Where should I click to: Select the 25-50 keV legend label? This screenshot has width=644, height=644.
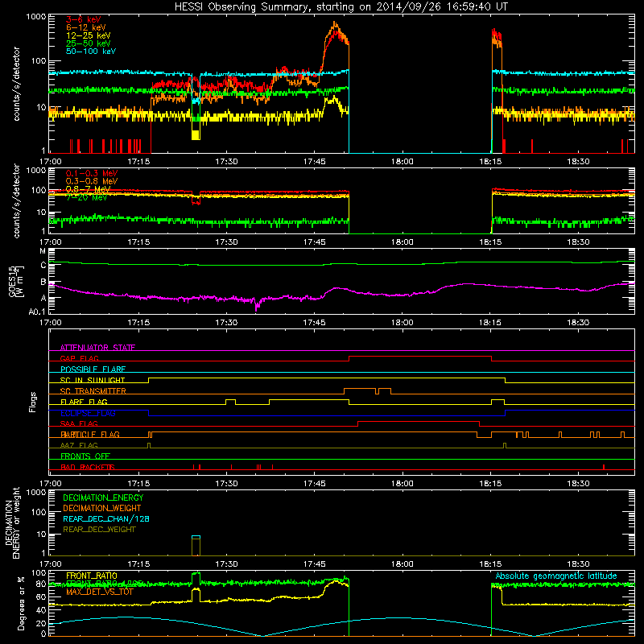pyautogui.click(x=89, y=43)
